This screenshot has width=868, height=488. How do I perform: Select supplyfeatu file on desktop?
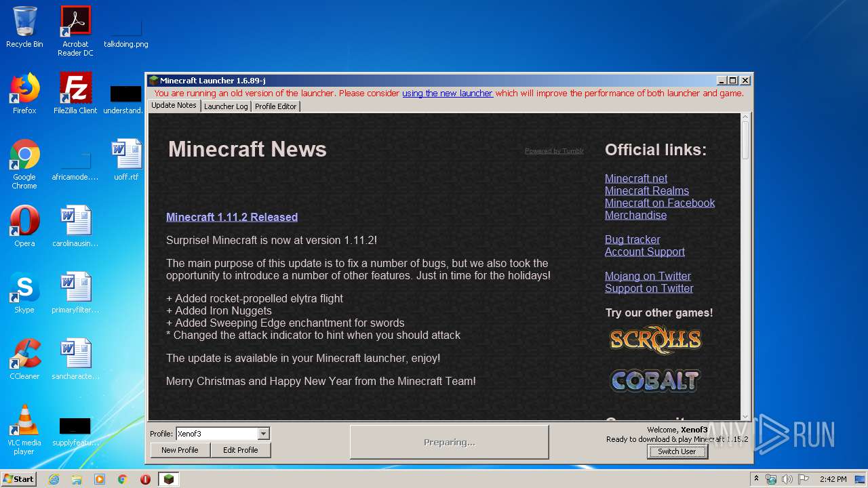pyautogui.click(x=75, y=432)
